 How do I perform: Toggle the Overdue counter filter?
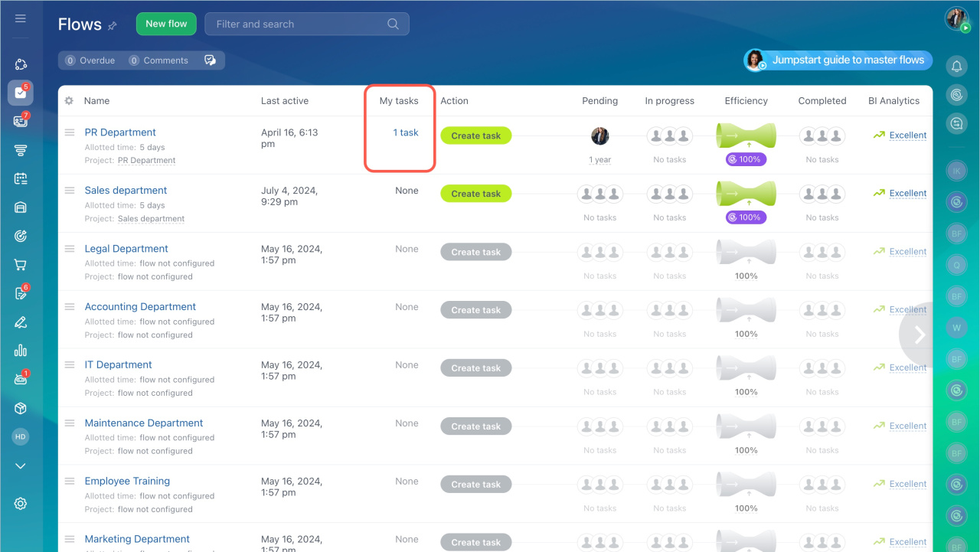pyautogui.click(x=90, y=60)
